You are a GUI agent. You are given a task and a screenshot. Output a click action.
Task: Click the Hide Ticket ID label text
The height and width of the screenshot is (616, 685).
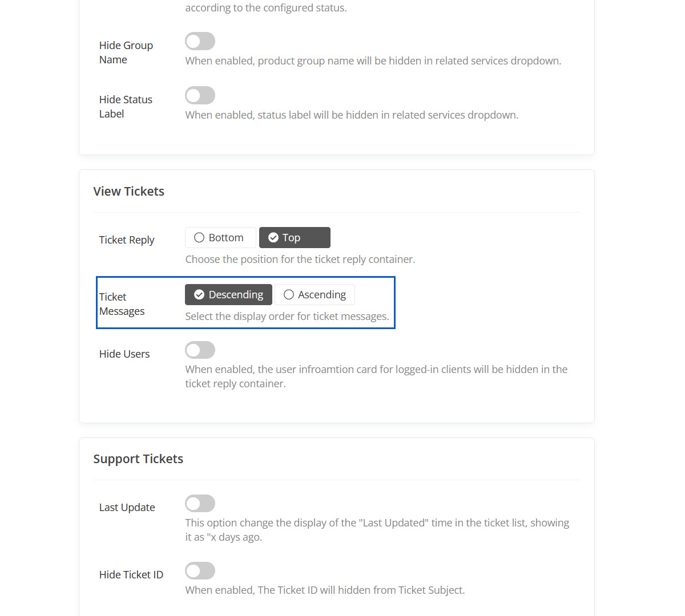coord(131,575)
